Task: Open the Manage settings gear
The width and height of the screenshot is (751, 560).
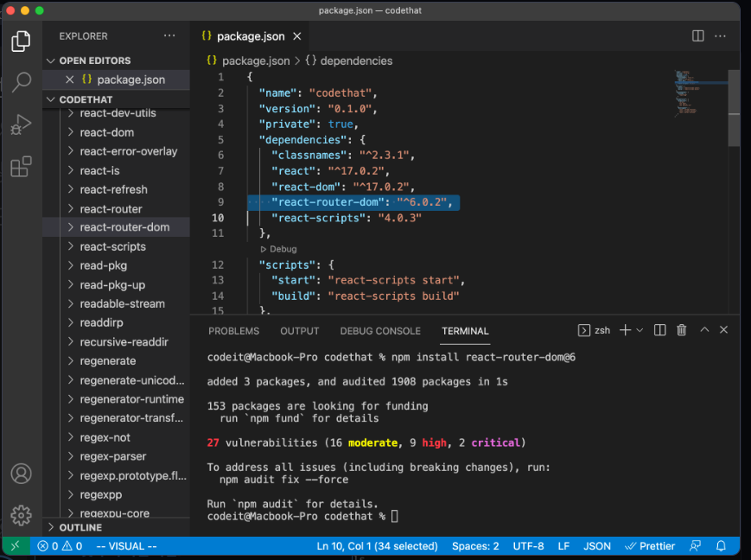Action: [21, 515]
